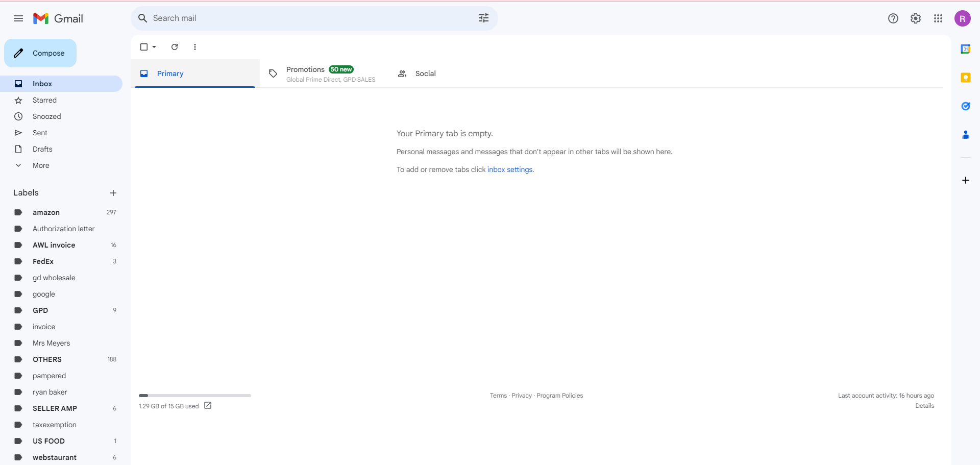Open the Google apps grid
Screen dimensions: 980x465
point(938,18)
